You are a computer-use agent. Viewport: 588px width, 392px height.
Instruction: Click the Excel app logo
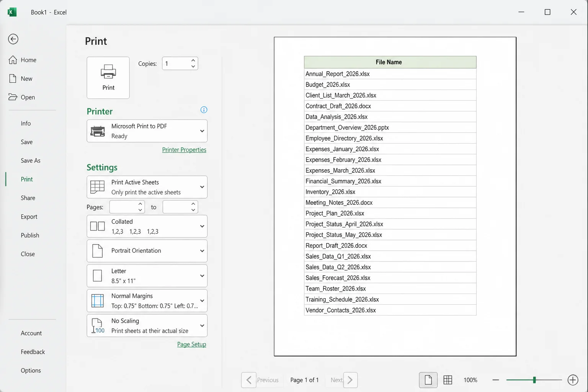(x=12, y=12)
